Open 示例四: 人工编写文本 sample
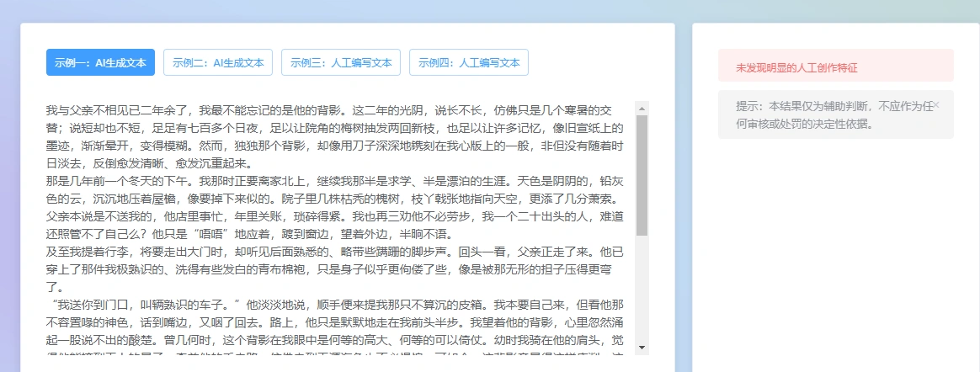The image size is (980, 372). (x=468, y=62)
